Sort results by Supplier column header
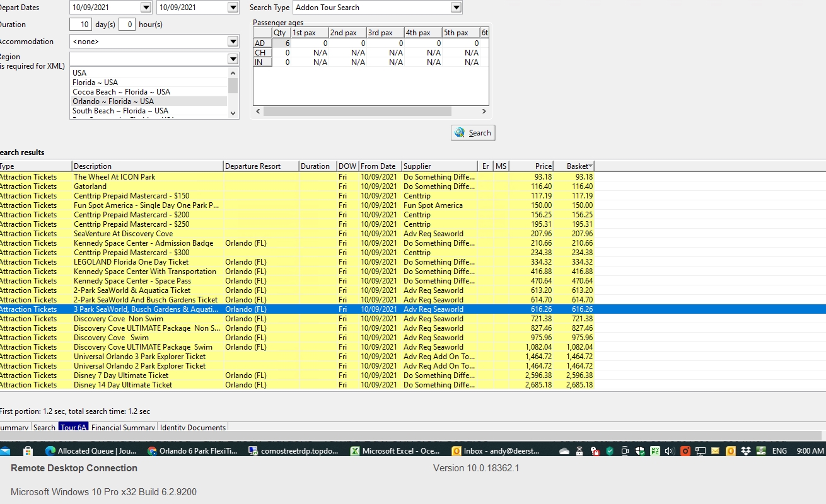This screenshot has height=504, width=826. click(439, 166)
